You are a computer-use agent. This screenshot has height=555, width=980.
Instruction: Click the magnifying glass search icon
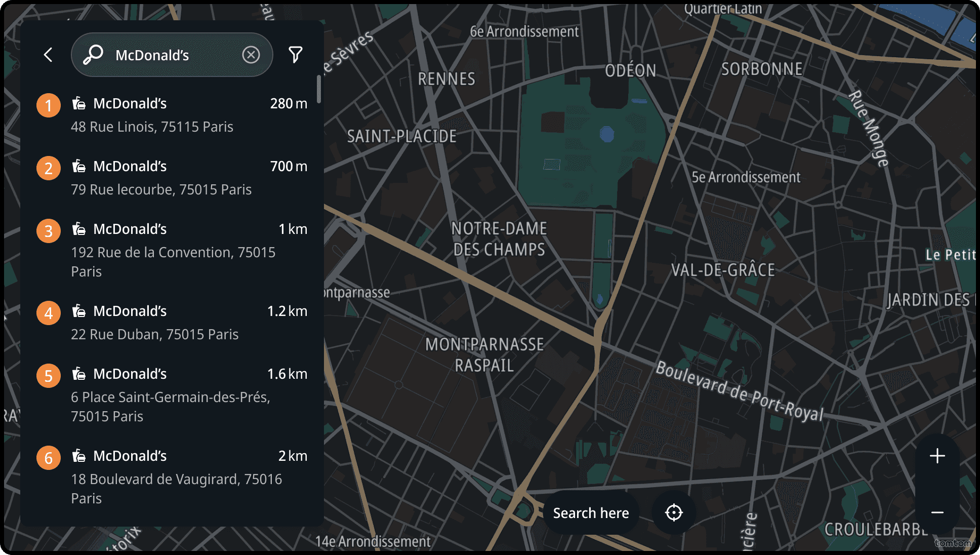tap(93, 55)
